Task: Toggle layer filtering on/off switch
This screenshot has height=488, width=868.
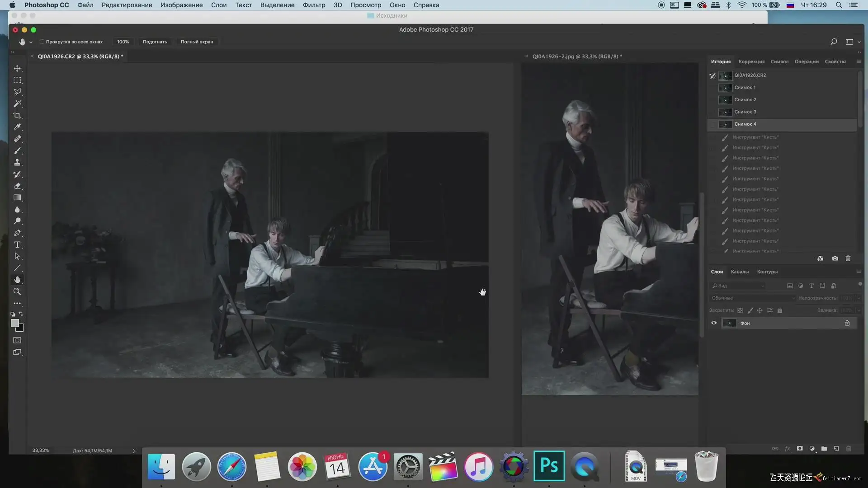Action: (860, 284)
